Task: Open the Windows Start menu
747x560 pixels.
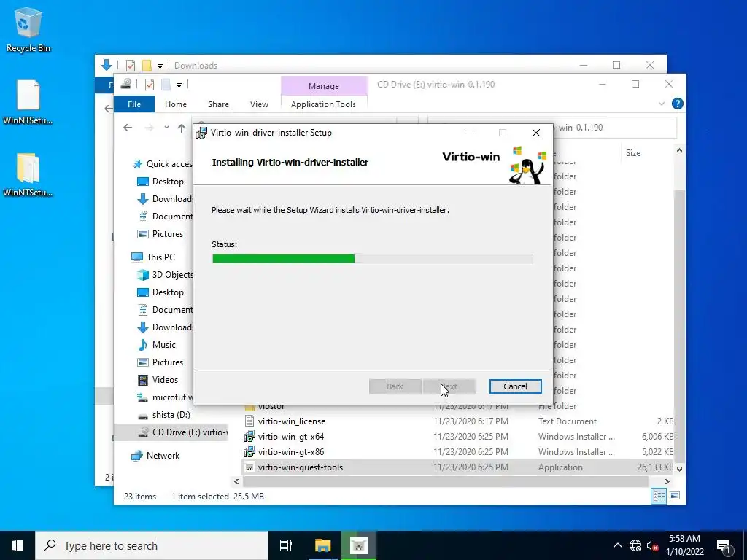Action: point(18,545)
